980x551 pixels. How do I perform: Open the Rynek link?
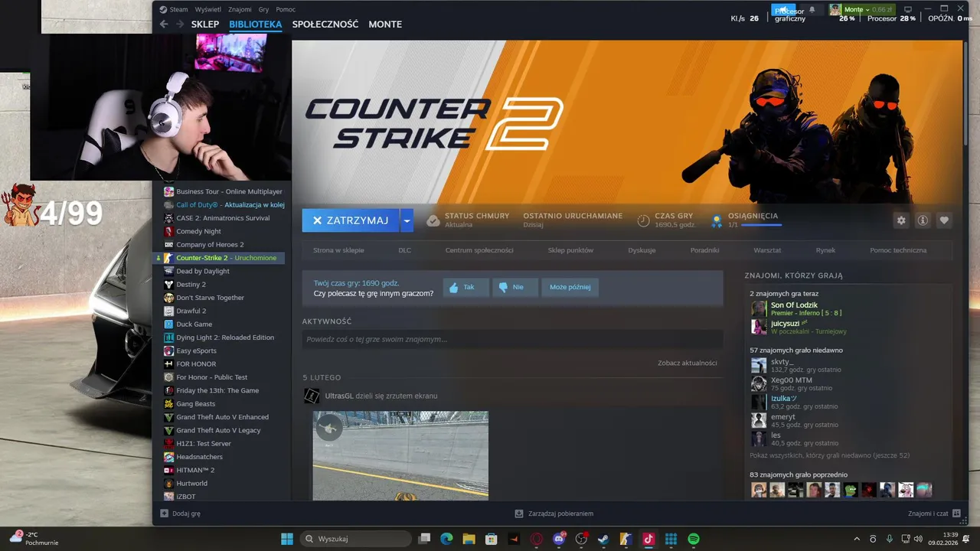pyautogui.click(x=825, y=250)
